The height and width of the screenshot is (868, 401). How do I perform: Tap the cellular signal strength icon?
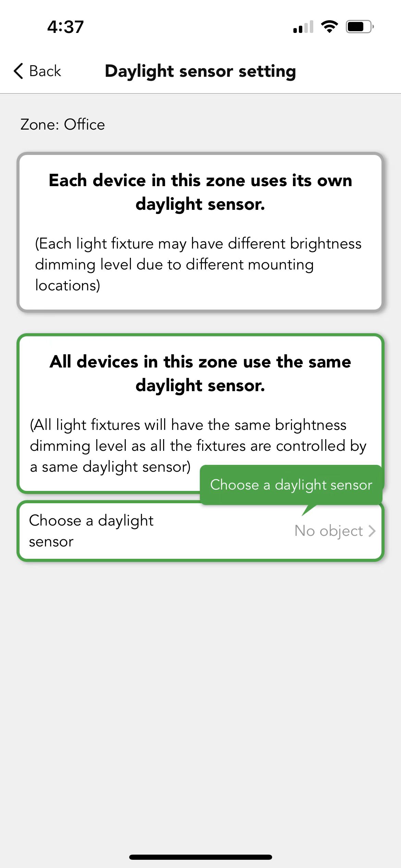[303, 27]
